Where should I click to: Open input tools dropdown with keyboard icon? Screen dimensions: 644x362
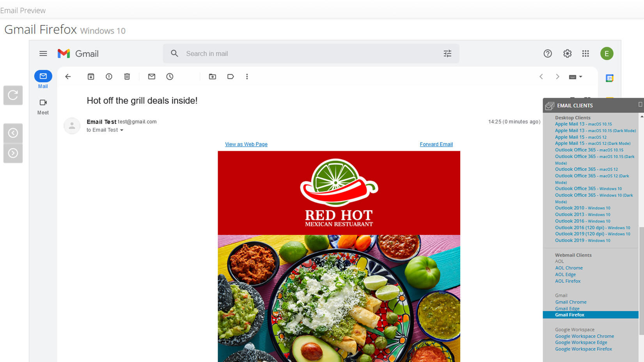pyautogui.click(x=575, y=77)
